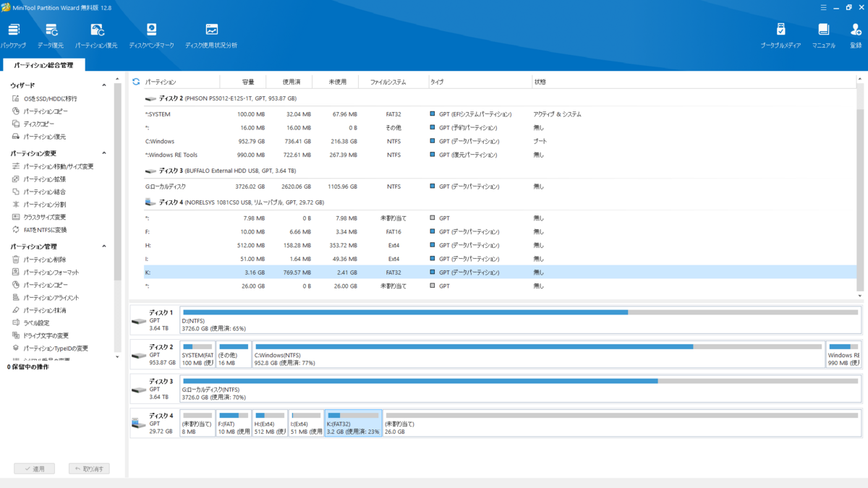Select the H: Ext4 512.00 MB row

(499, 245)
